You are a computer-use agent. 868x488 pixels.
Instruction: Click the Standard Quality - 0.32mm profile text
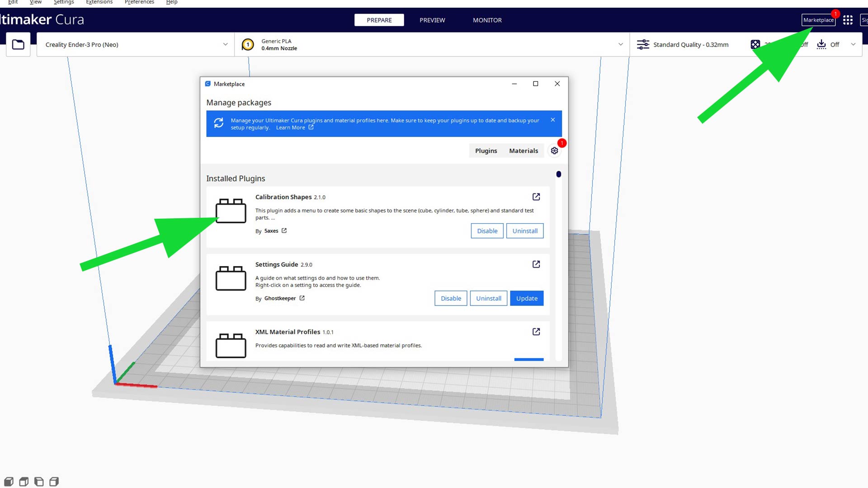[x=691, y=44]
